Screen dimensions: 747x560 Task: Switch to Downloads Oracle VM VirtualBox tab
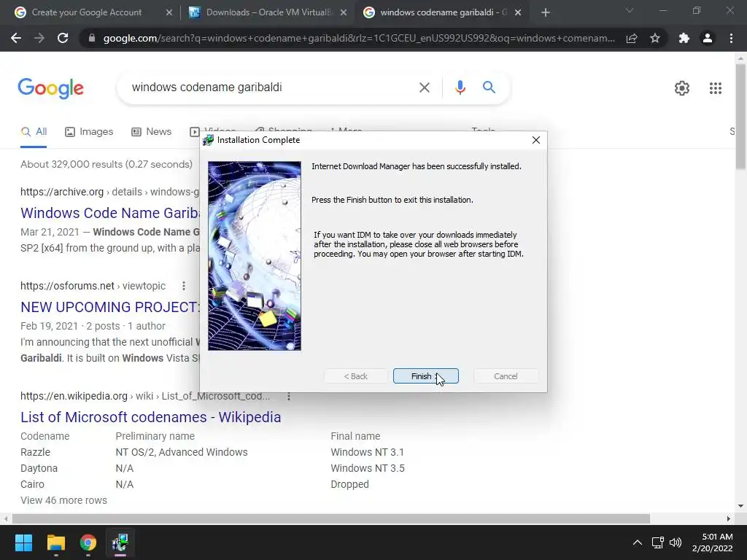click(x=268, y=12)
